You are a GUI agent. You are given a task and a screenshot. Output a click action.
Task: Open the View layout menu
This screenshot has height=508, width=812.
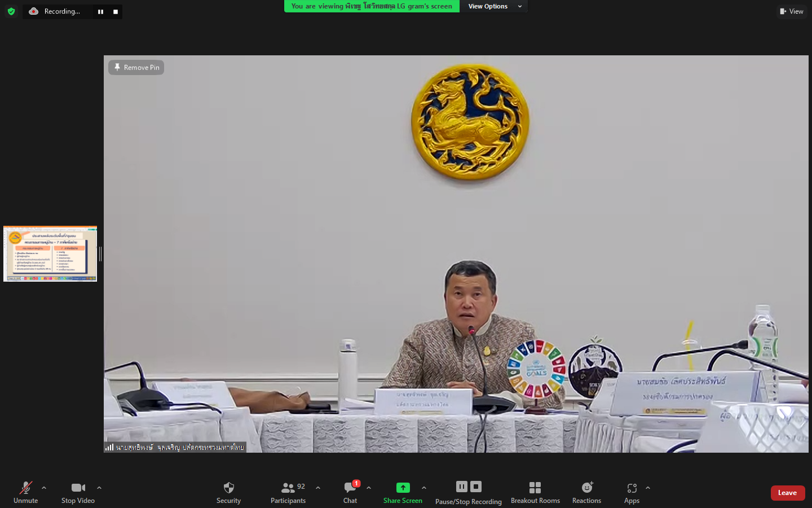(x=792, y=11)
